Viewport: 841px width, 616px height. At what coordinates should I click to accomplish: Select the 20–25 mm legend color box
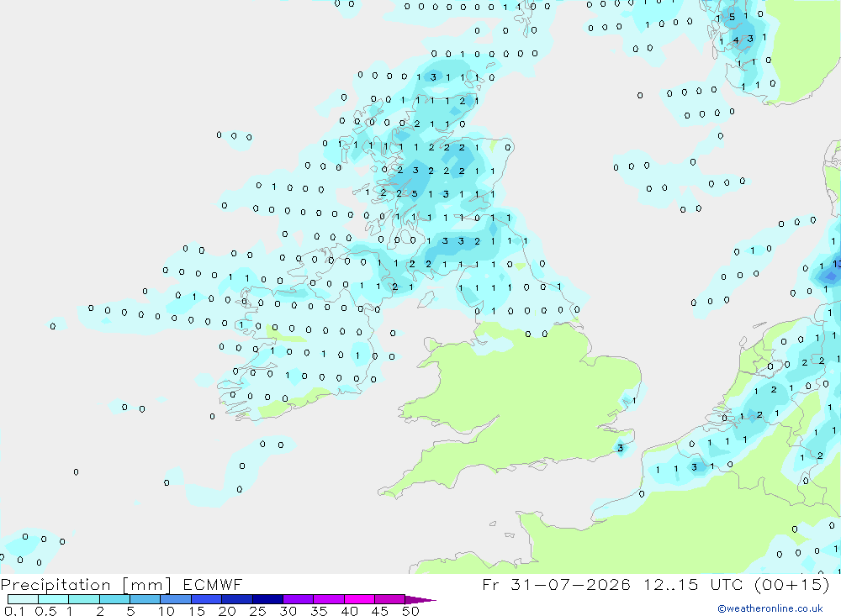[x=236, y=599]
